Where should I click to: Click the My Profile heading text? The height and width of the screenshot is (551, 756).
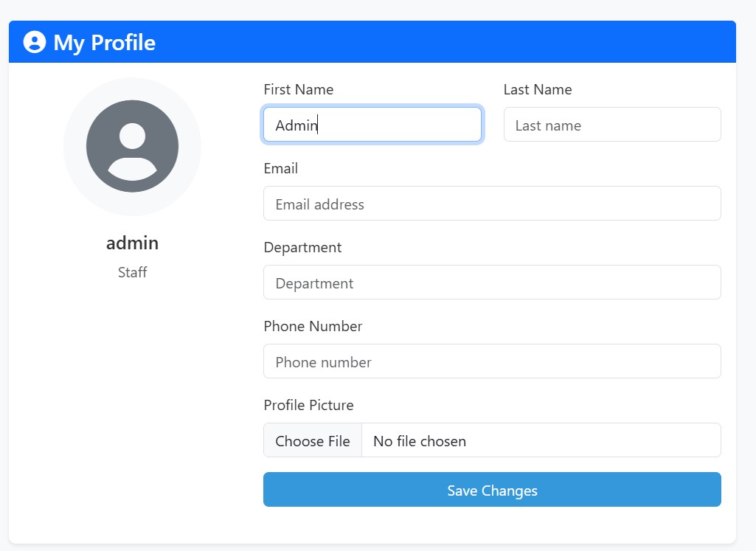click(x=104, y=43)
